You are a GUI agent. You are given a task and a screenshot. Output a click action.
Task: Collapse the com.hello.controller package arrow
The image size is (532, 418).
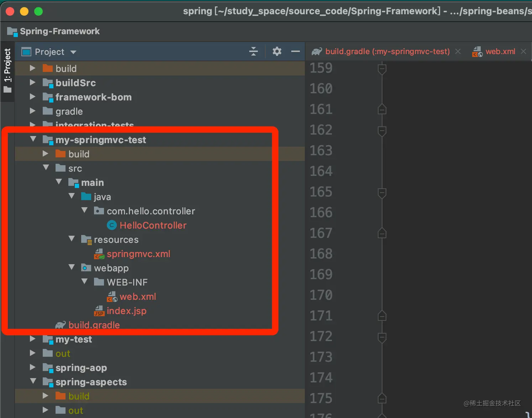[84, 210]
